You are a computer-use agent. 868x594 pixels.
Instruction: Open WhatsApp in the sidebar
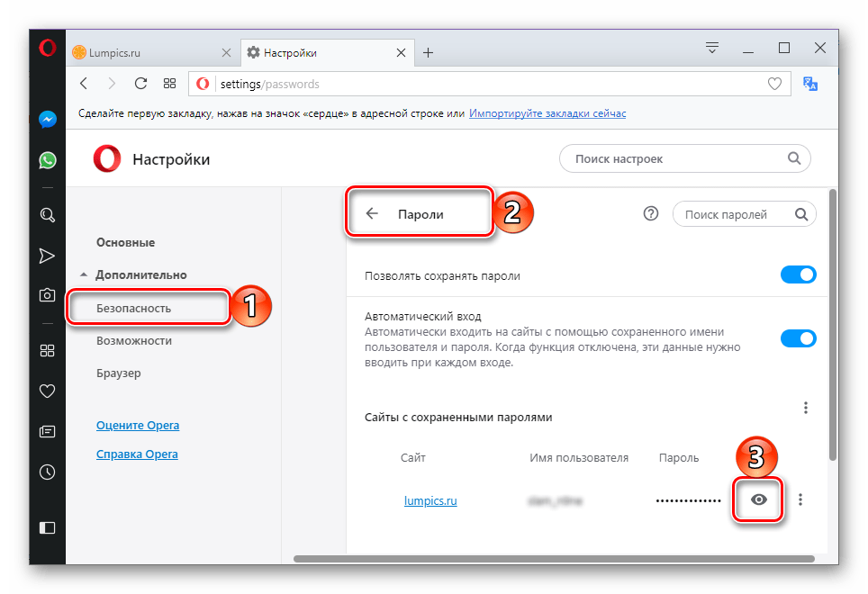click(x=48, y=160)
